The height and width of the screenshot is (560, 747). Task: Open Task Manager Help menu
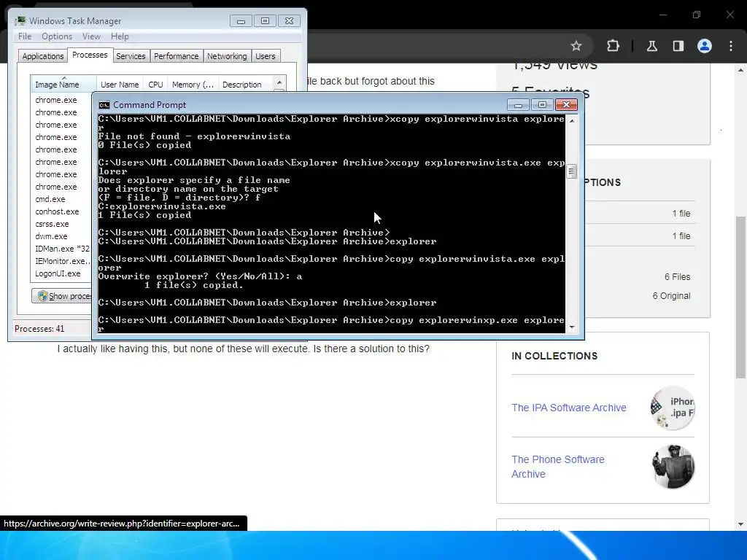click(x=120, y=36)
